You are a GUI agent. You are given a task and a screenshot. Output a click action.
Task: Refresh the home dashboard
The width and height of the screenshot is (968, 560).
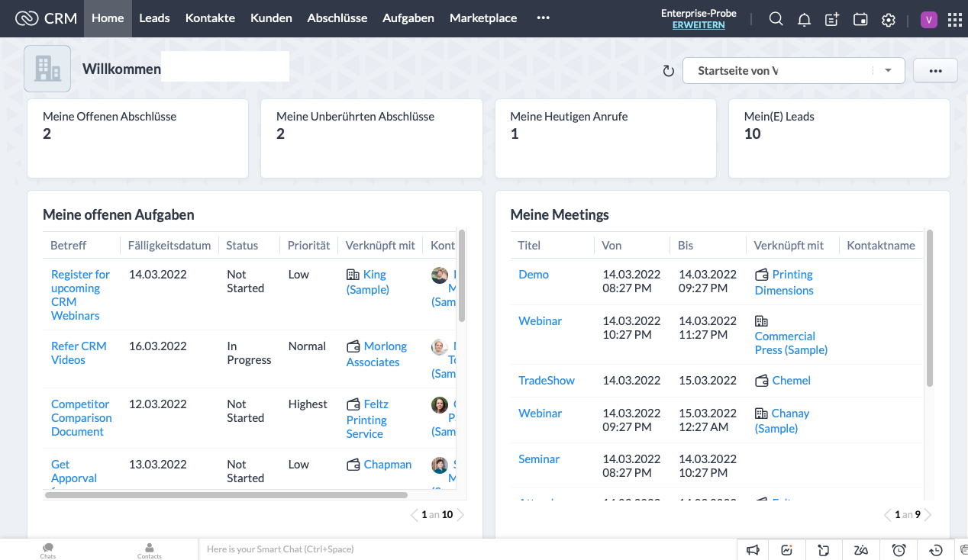(x=668, y=71)
